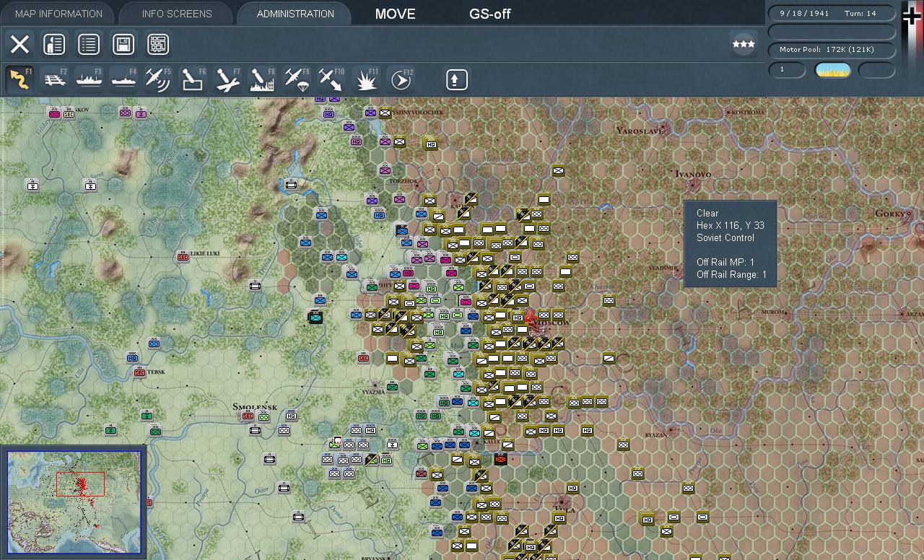Select the F5 air reconnaissance icon
The width and height of the screenshot is (924, 560).
point(158,79)
